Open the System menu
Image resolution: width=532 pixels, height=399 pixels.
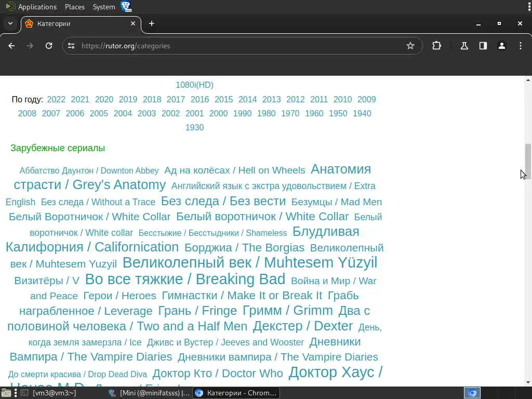coord(104,7)
